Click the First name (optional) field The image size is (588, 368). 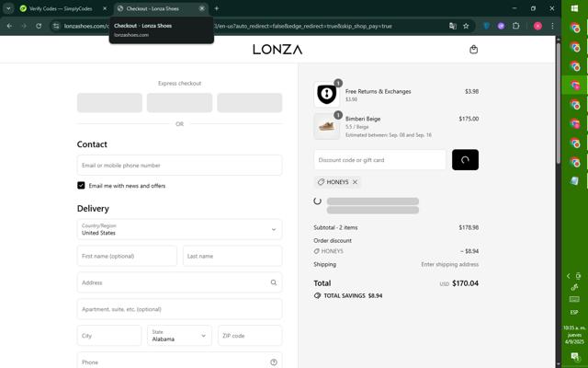[x=127, y=256]
